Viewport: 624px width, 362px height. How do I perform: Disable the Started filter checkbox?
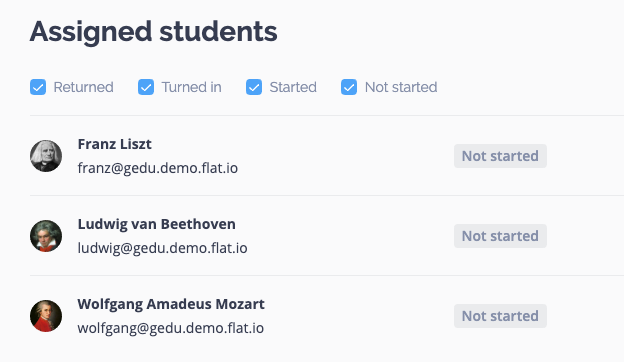[x=254, y=87]
